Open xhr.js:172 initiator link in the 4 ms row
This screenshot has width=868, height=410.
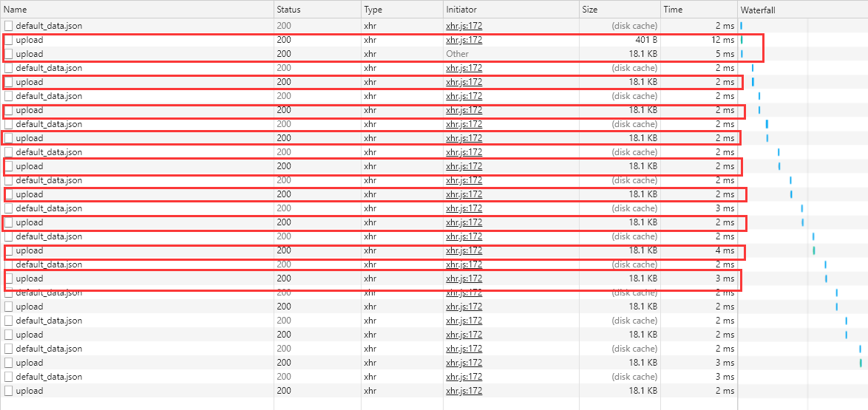tap(464, 250)
